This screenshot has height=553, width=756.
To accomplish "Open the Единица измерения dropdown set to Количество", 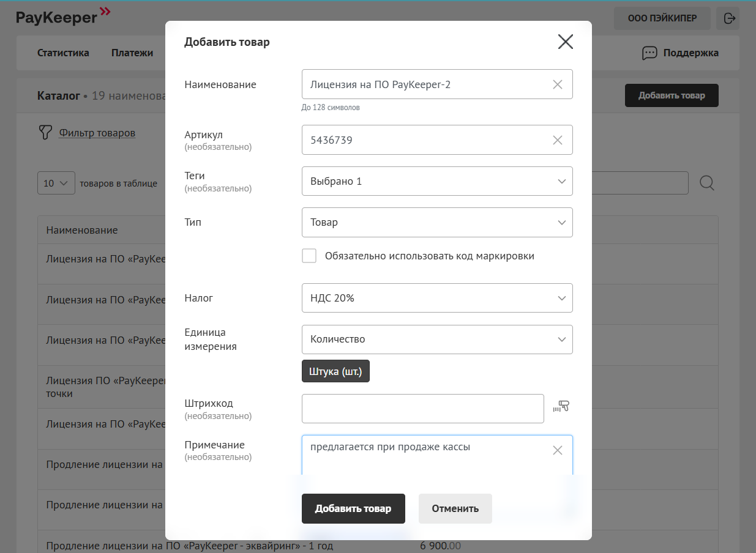I will [437, 339].
